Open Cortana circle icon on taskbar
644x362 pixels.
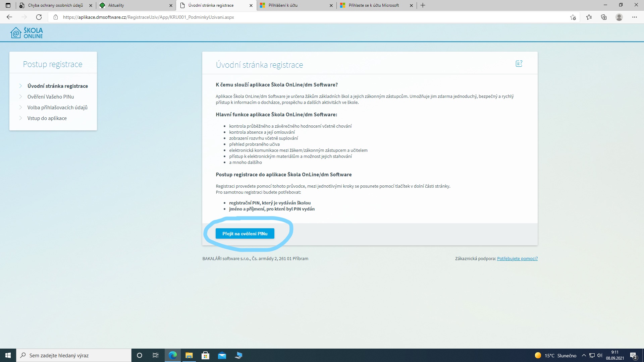[140, 355]
